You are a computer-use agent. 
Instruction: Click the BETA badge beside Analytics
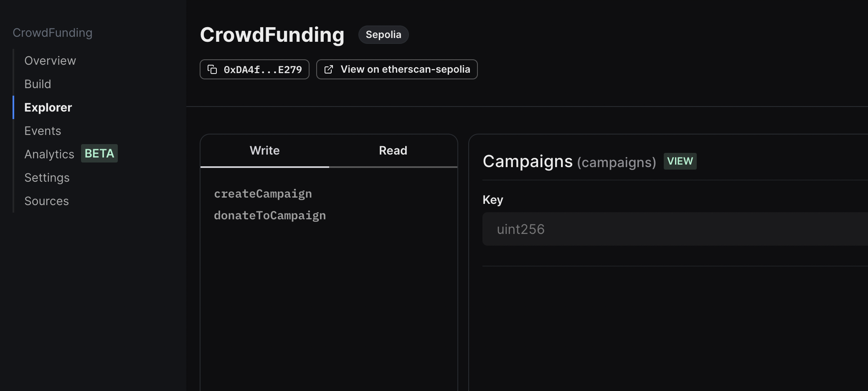point(99,153)
